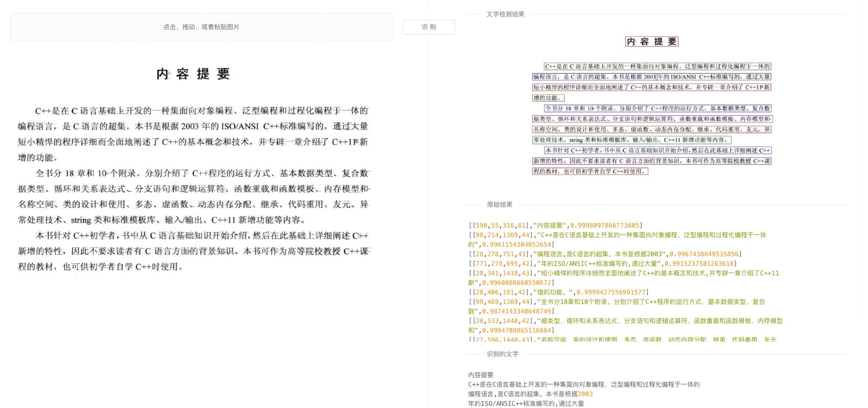Click recognized line 编程语言,是C语言的超集。本书是根据2003
This screenshot has width=868, height=408.
click(531, 394)
